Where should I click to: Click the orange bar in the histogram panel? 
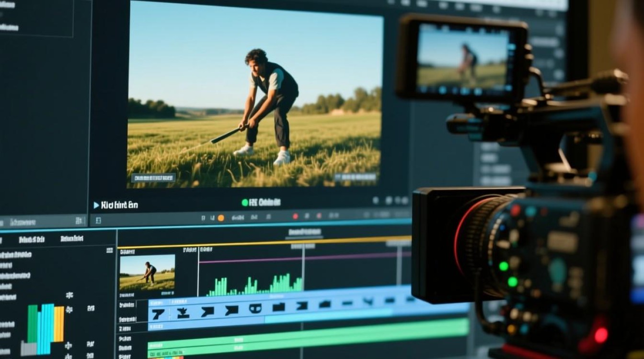tap(59, 324)
